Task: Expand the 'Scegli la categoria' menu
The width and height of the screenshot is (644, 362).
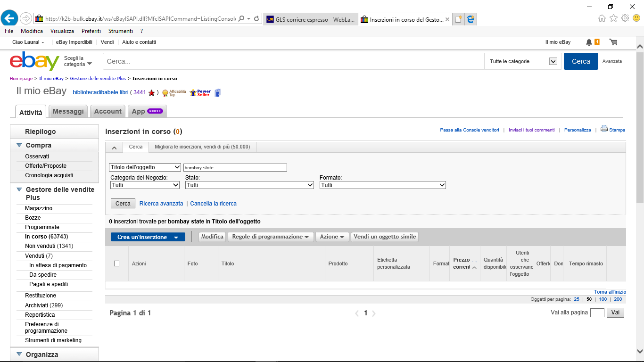Action: (78, 61)
